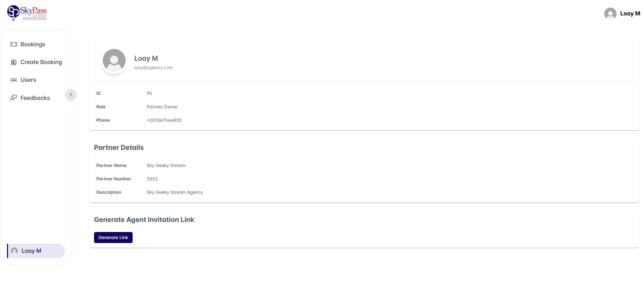Screen dimensions: 644x292
Task: Collapse the sidebar with chevron button
Action: [x=71, y=95]
